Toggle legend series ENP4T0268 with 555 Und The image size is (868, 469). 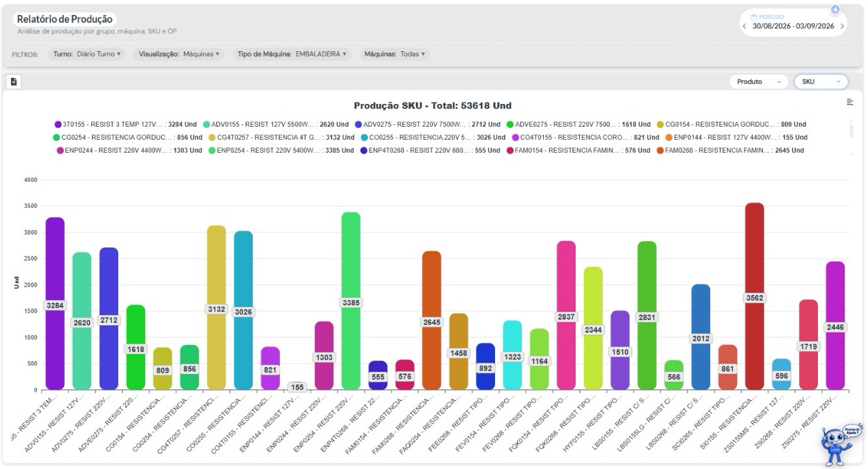(x=431, y=150)
